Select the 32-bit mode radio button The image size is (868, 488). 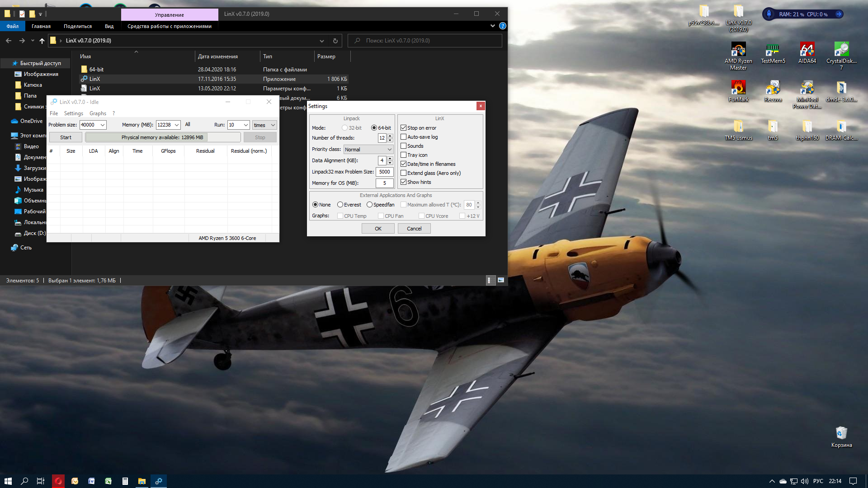click(x=345, y=128)
